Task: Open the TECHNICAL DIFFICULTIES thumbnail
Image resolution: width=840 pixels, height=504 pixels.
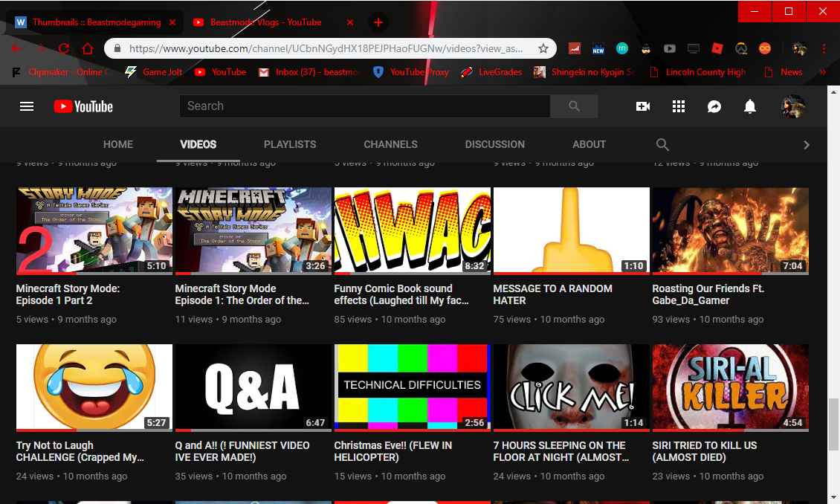Action: click(x=413, y=388)
